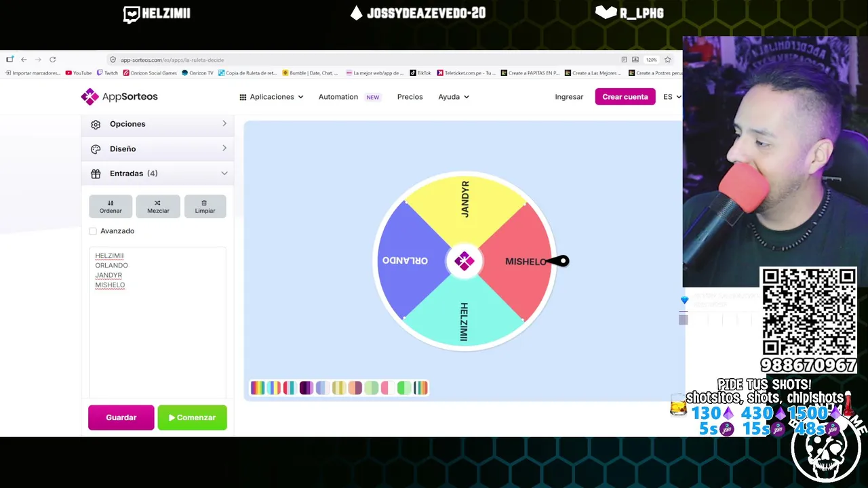Screen dimensions: 868x488
Task: Click the Aplicaciones grid icon
Action: (x=243, y=97)
